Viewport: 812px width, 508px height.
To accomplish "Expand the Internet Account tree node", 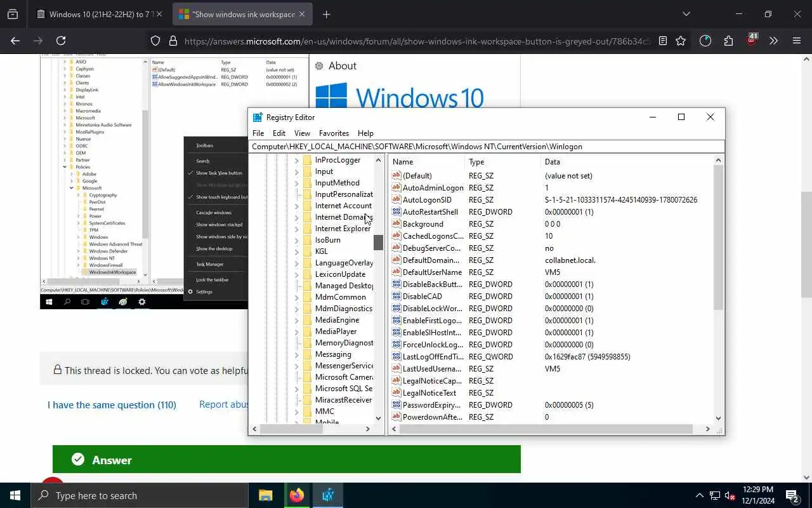I will (296, 206).
